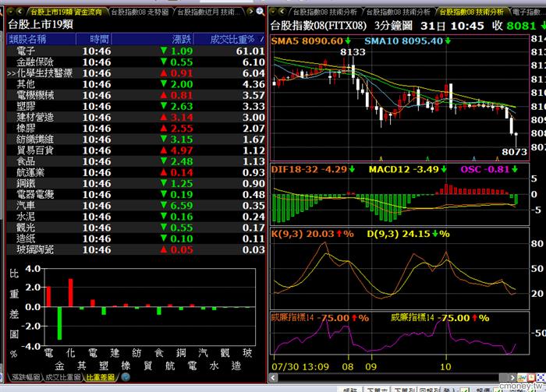Click the magnifier search icon in left panel
546x392 pixels.
(260, 12)
